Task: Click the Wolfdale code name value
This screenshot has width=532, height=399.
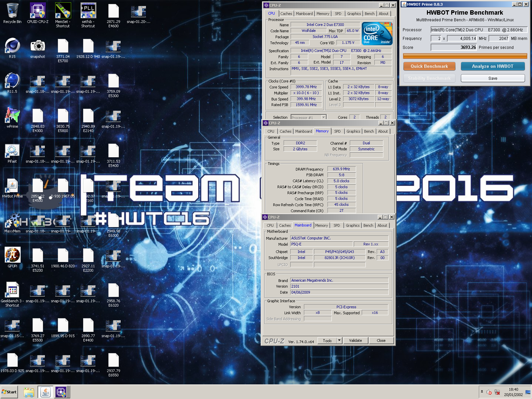Action: pos(309,31)
